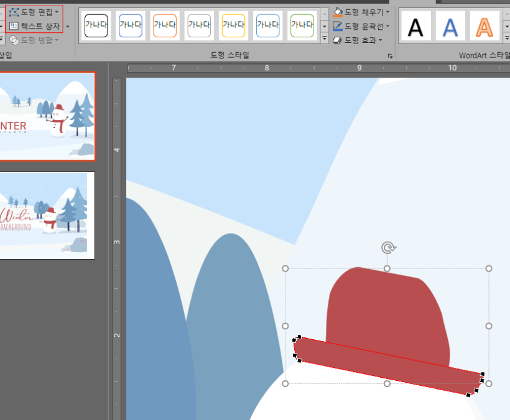Viewport: 510px width, 420px height.
Task: Show the next row of the shape styles gallery
Action: point(324,26)
